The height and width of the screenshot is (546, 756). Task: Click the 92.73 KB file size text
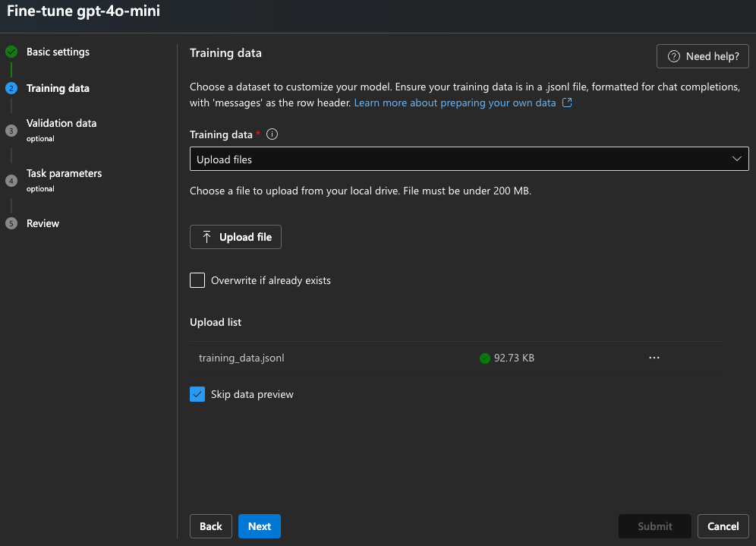pos(514,358)
